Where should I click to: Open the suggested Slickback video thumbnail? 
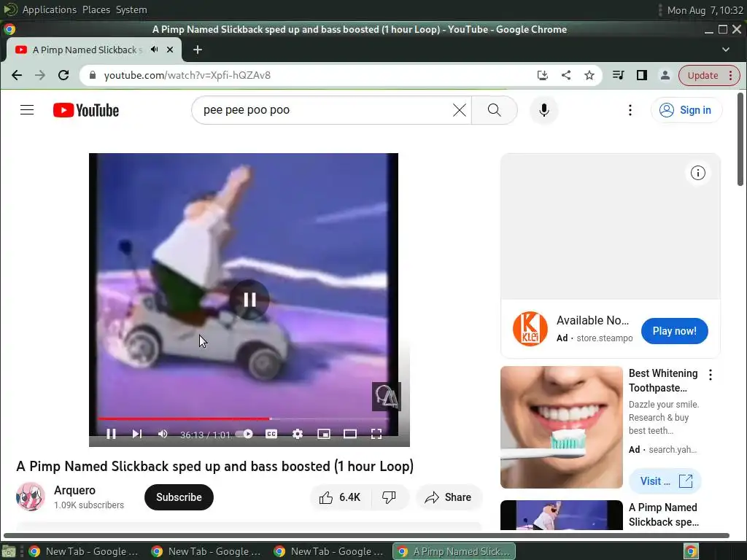pos(561,515)
